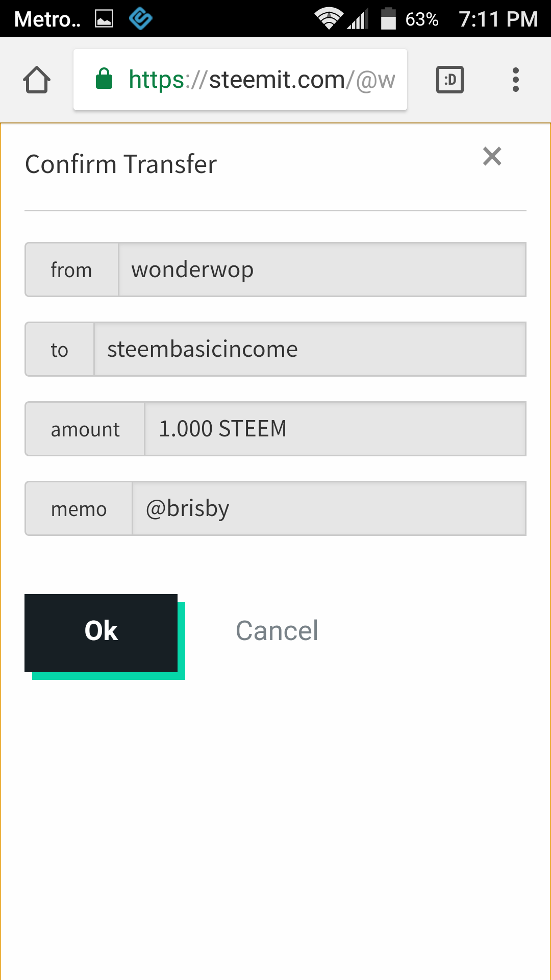The image size is (551, 980).
Task: Tap the image notification icon
Action: [x=104, y=19]
